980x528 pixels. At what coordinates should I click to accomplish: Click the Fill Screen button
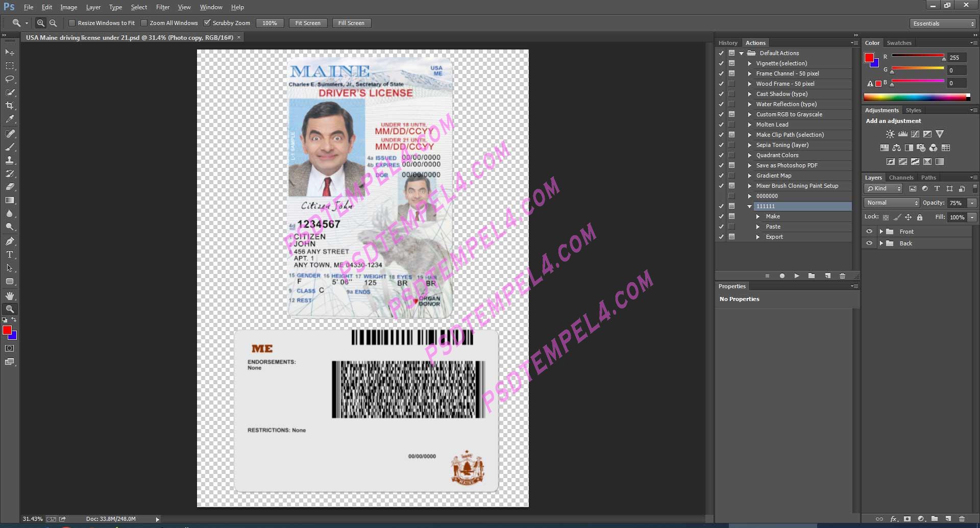(x=351, y=23)
